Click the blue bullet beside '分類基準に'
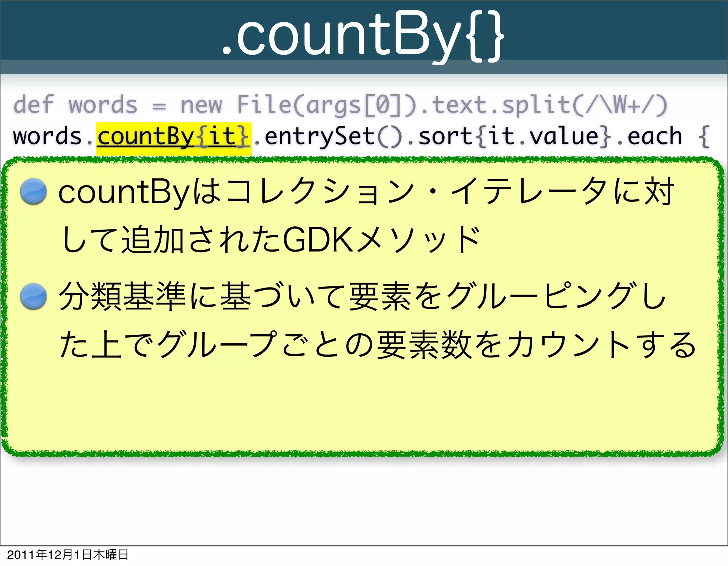 click(33, 296)
